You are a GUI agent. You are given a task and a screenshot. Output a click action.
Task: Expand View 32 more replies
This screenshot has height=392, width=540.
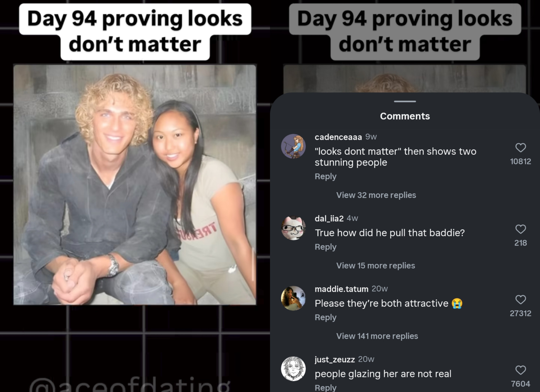click(376, 195)
